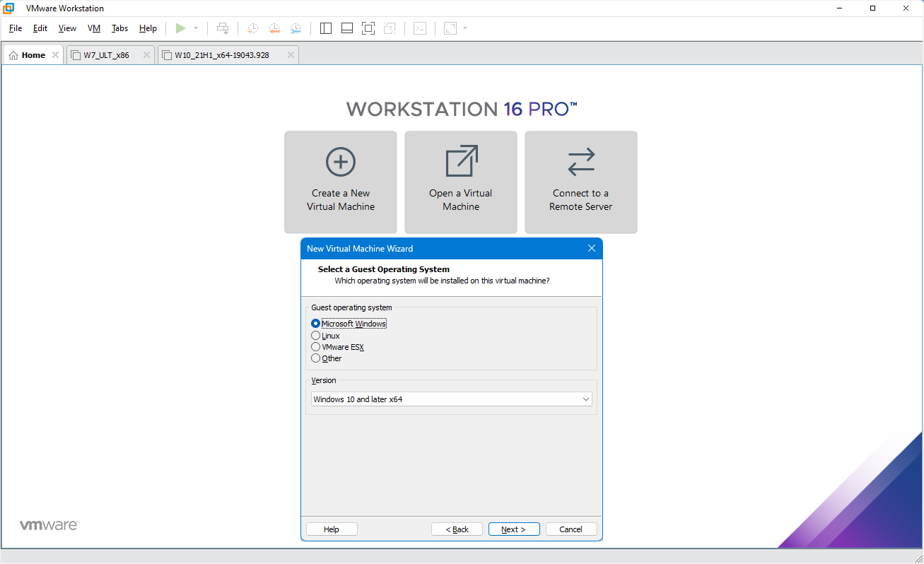Close the W10_21H1_x64-19043.928 tab

[x=291, y=55]
